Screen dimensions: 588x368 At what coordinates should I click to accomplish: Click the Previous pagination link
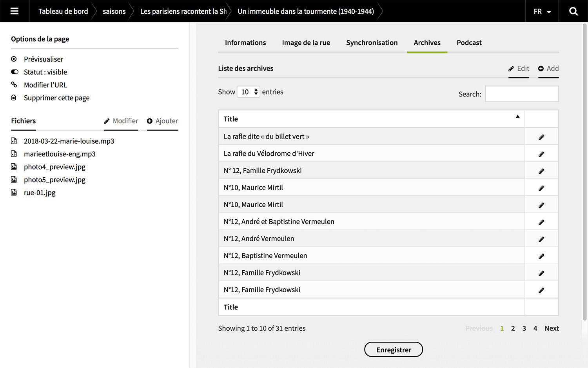click(479, 328)
